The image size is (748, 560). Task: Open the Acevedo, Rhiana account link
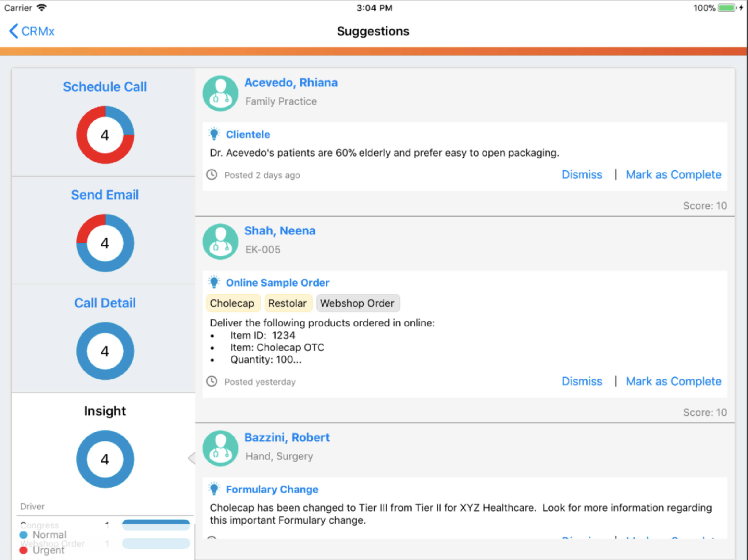291,82
